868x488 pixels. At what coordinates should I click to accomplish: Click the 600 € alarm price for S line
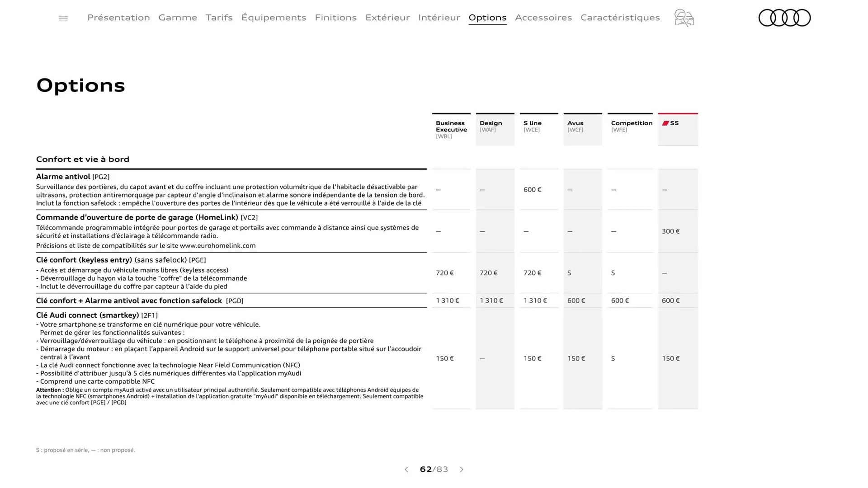coord(533,190)
